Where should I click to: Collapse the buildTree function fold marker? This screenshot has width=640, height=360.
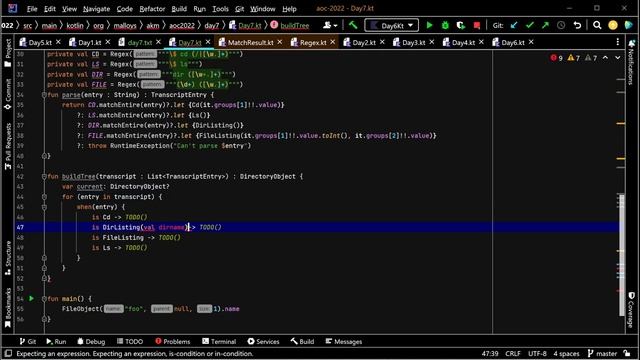(44, 177)
